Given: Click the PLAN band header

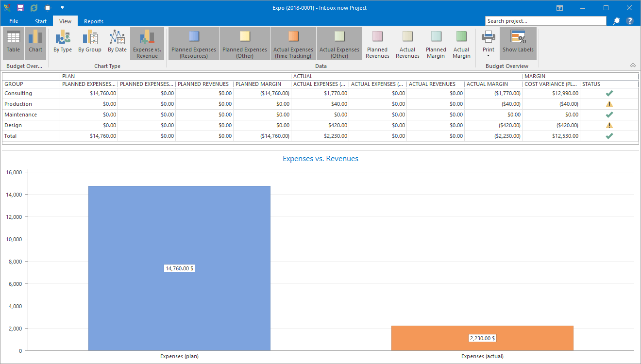Looking at the screenshot, I should pyautogui.click(x=175, y=76).
